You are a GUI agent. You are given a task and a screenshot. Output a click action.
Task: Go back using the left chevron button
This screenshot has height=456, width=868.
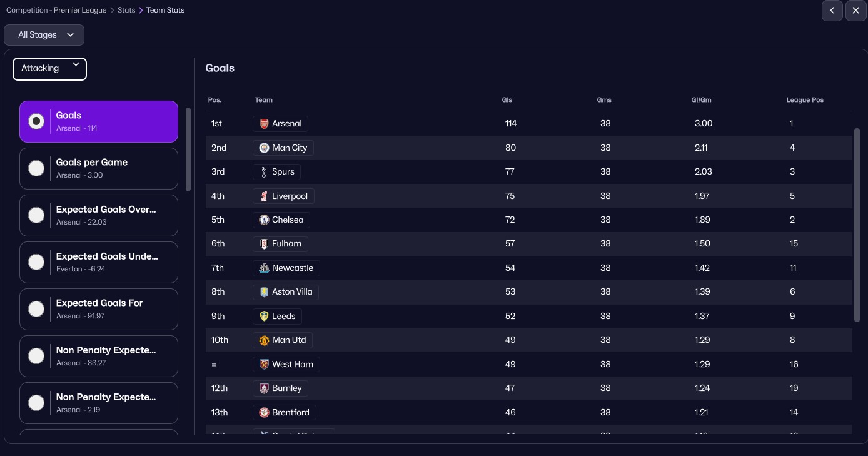click(x=832, y=11)
